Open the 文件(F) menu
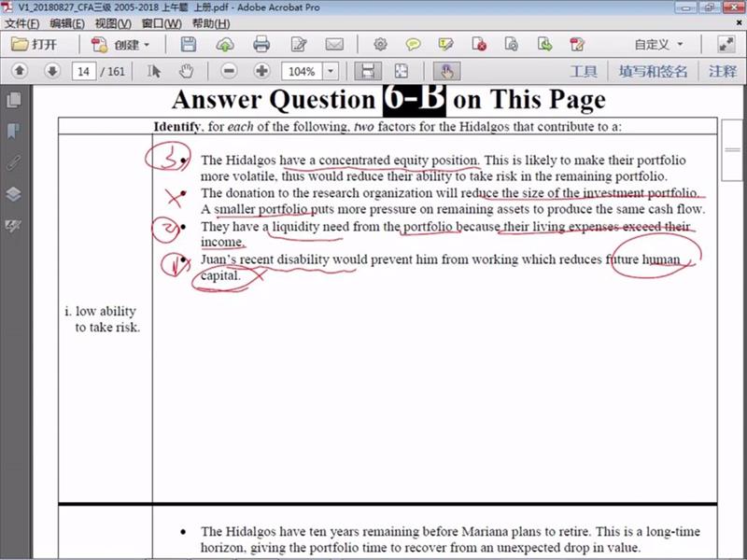 coord(21,22)
